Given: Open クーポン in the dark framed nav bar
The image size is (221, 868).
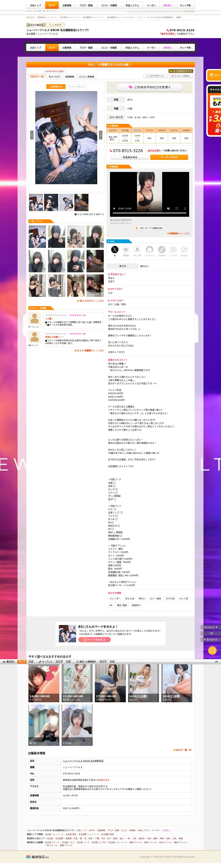Looking at the screenshot, I should (x=151, y=48).
